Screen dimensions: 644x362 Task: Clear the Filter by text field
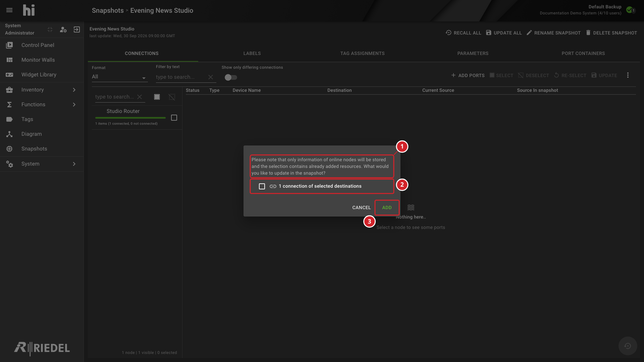point(211,77)
